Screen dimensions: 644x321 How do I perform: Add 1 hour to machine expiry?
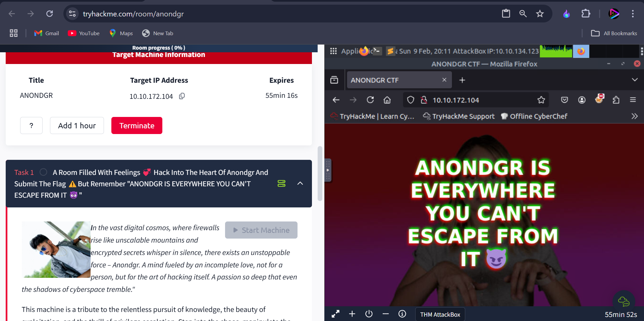pos(77,125)
